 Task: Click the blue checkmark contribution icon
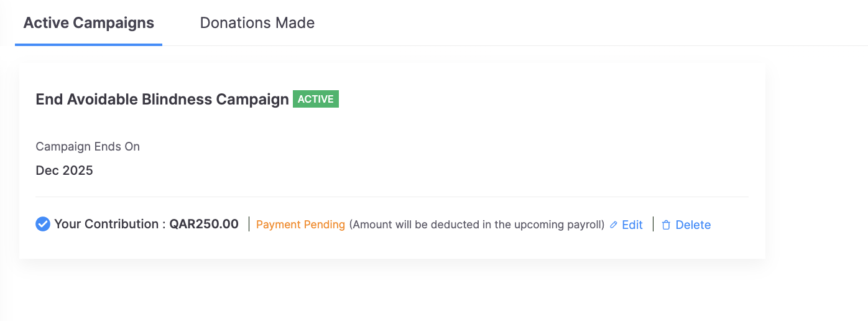43,224
